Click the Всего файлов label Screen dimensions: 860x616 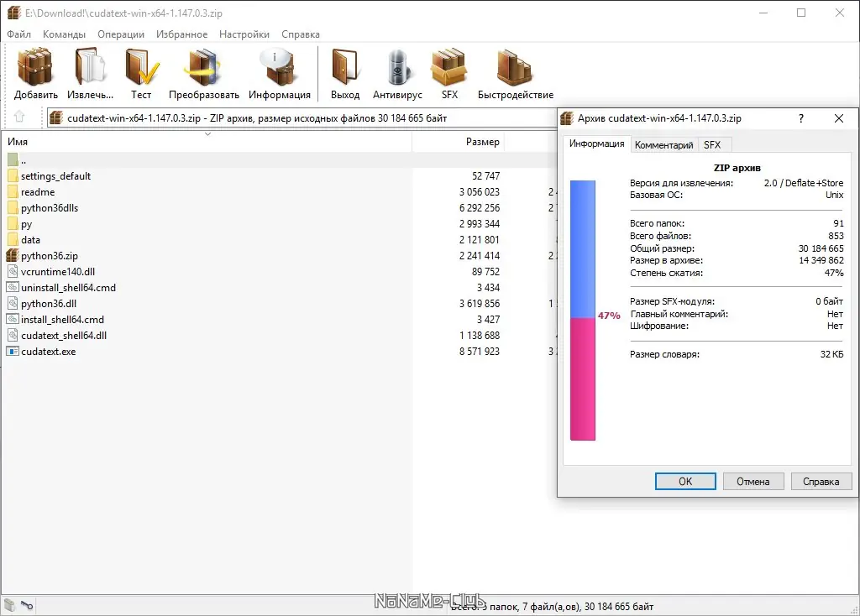point(660,236)
